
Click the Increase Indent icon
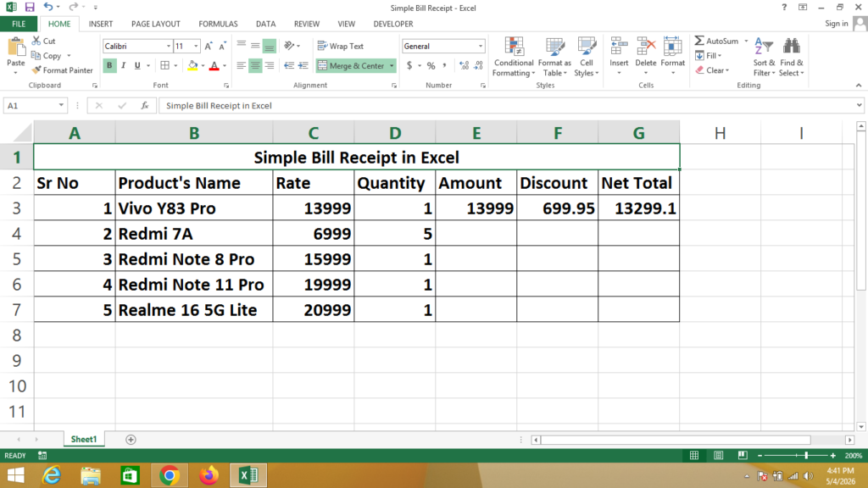(x=303, y=65)
